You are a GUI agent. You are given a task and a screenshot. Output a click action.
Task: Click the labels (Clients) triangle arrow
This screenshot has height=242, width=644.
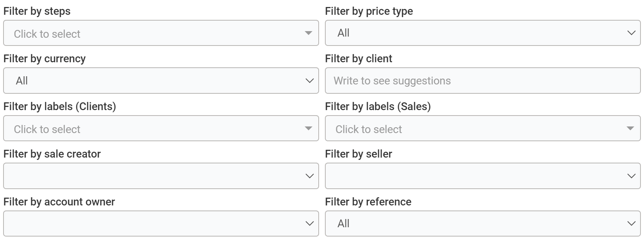[308, 128]
